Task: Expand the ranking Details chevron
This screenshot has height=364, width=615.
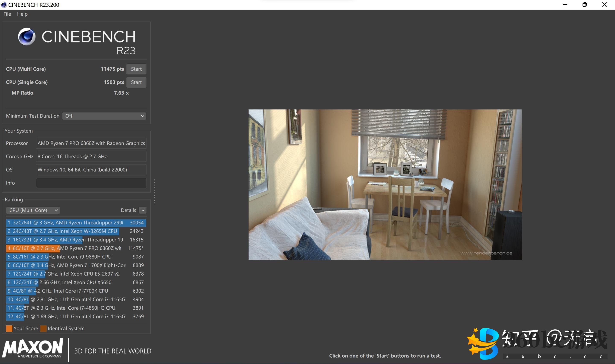Action: coord(143,210)
